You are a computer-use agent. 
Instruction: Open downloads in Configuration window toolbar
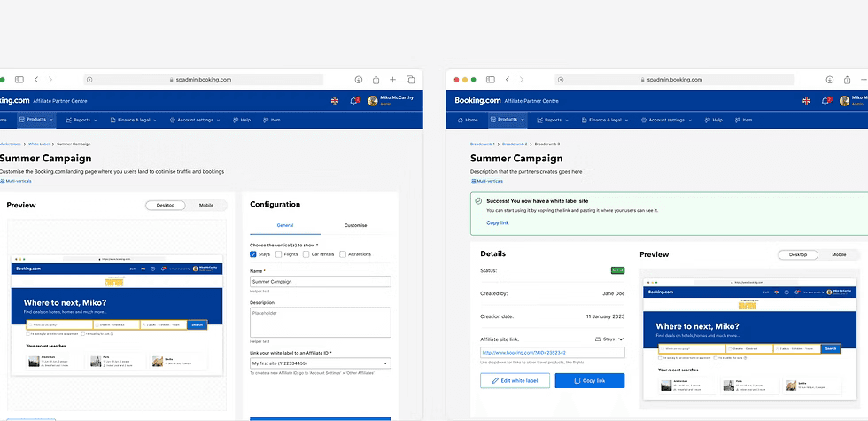point(359,80)
